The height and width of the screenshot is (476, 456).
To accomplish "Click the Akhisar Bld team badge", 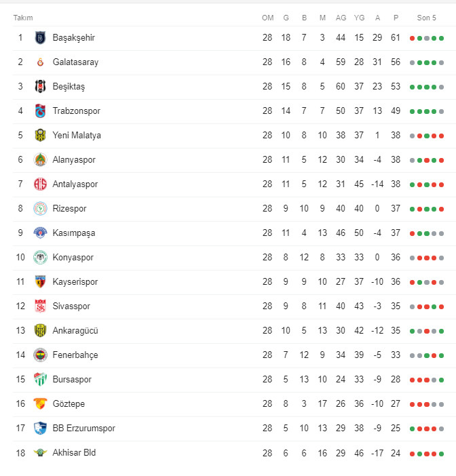I will coord(40,453).
